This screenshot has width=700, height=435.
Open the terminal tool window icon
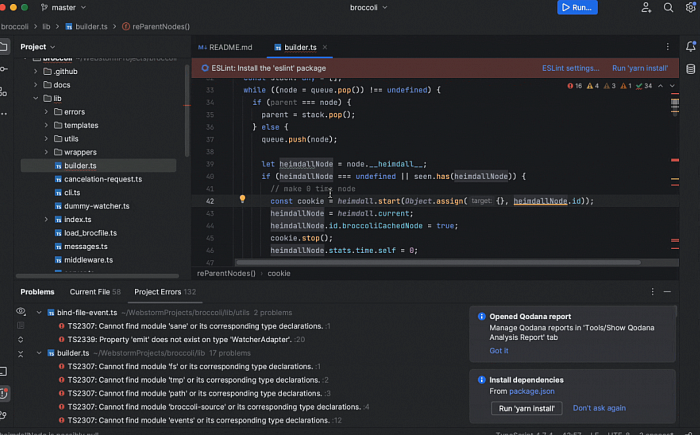[4, 371]
